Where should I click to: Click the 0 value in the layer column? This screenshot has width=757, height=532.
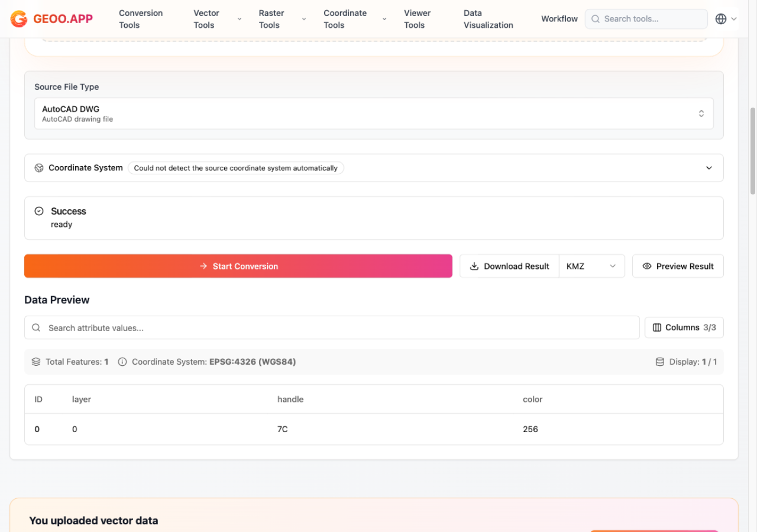(x=75, y=429)
